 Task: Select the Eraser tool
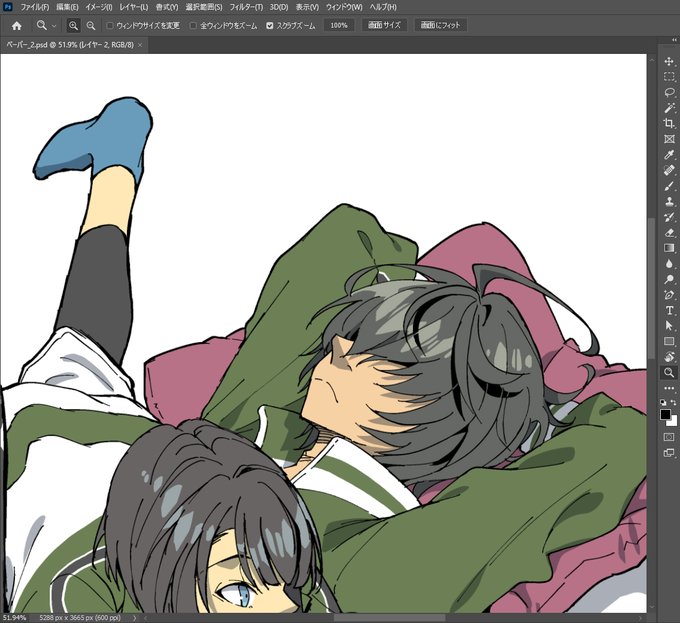click(669, 232)
